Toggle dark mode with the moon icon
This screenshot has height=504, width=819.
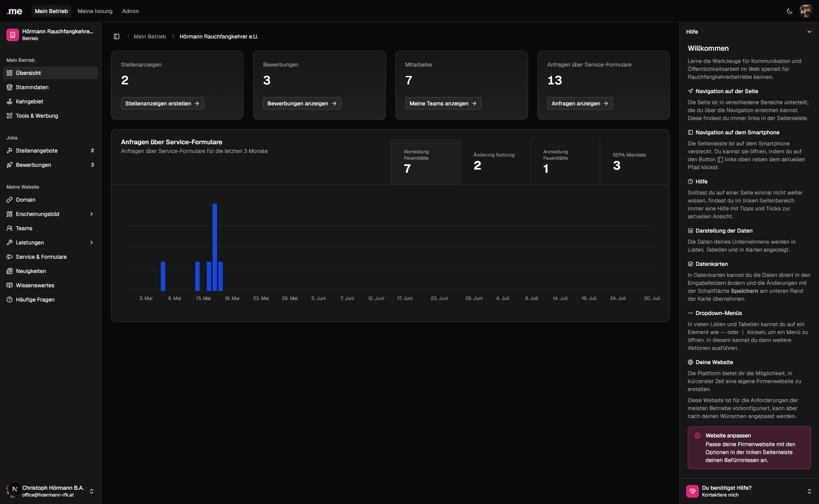789,11
